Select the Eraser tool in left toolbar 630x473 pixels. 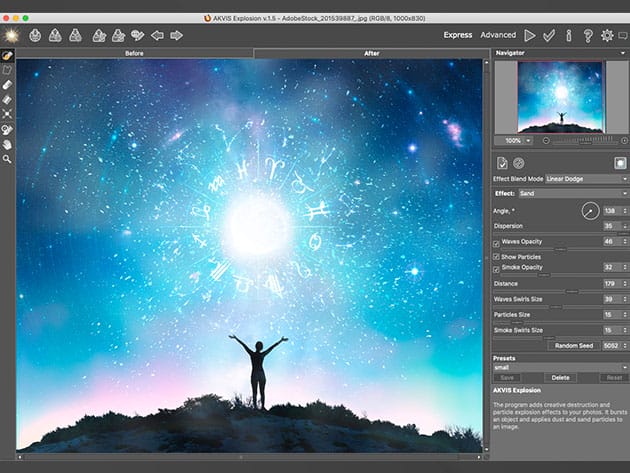click(8, 85)
